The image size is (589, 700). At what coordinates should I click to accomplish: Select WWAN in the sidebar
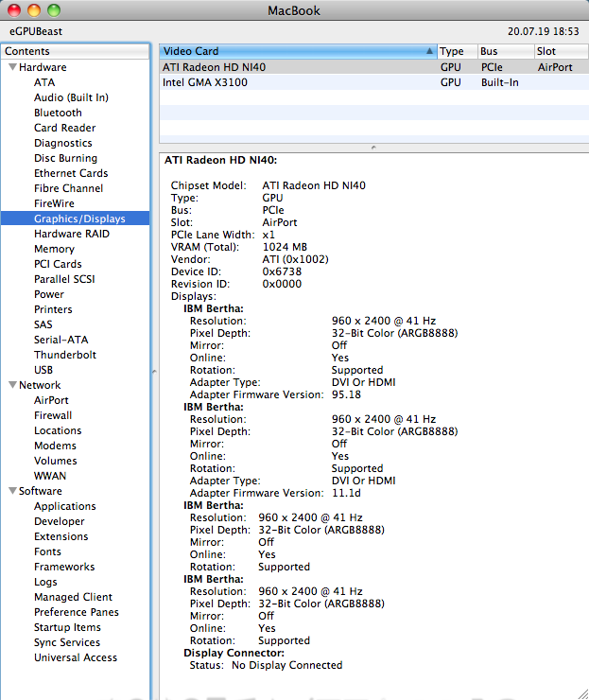click(50, 476)
